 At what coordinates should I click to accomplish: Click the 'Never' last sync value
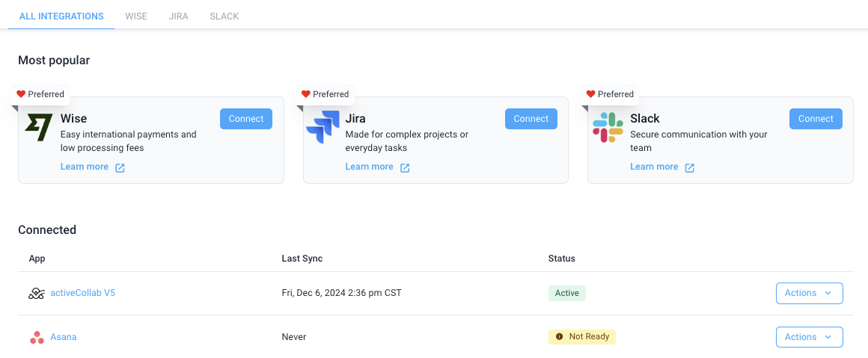coord(294,336)
